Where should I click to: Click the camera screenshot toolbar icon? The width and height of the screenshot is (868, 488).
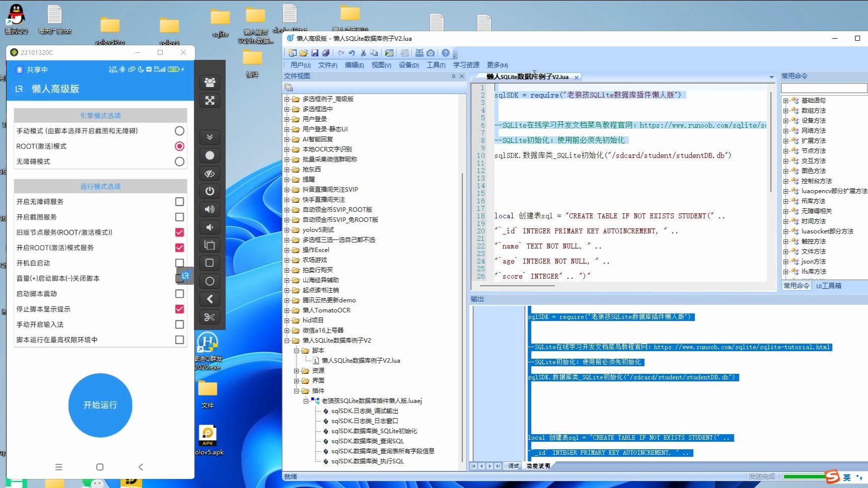click(430, 53)
